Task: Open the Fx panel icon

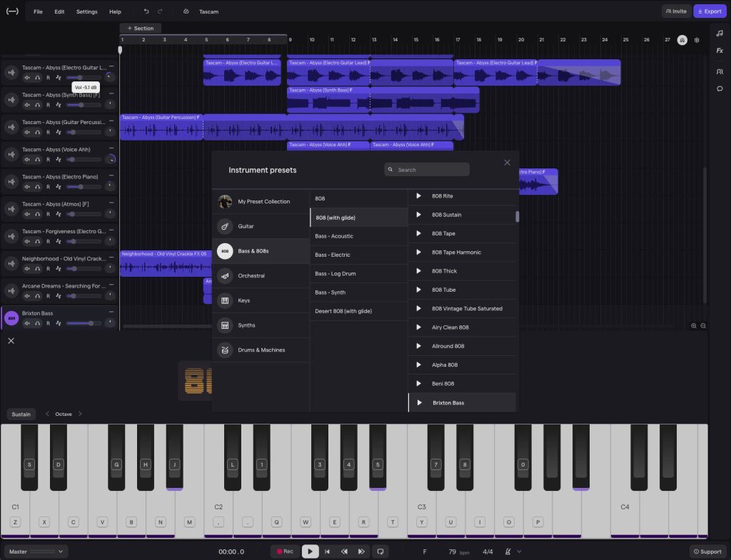Action: point(720,51)
